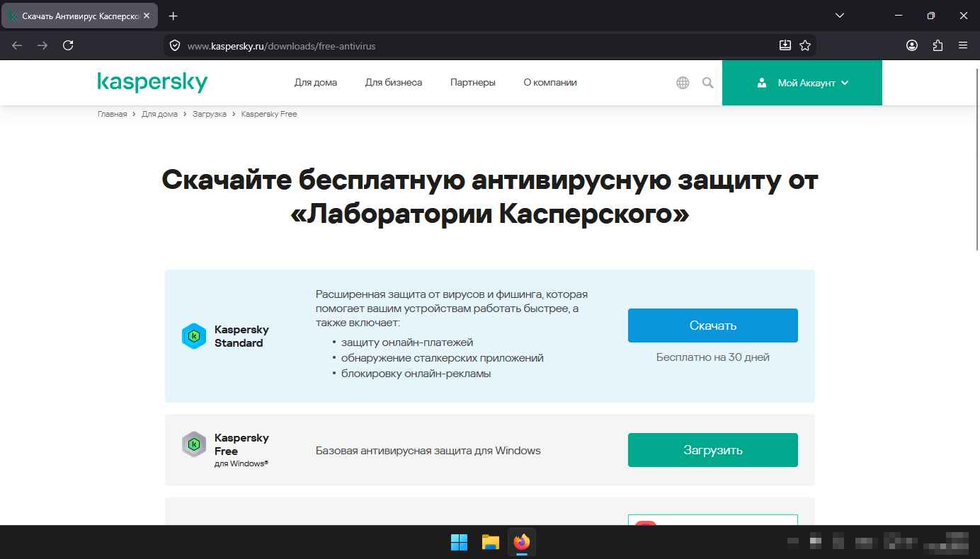Click the bullet защиту онлайн-платежей
The width and height of the screenshot is (980, 559).
[407, 342]
